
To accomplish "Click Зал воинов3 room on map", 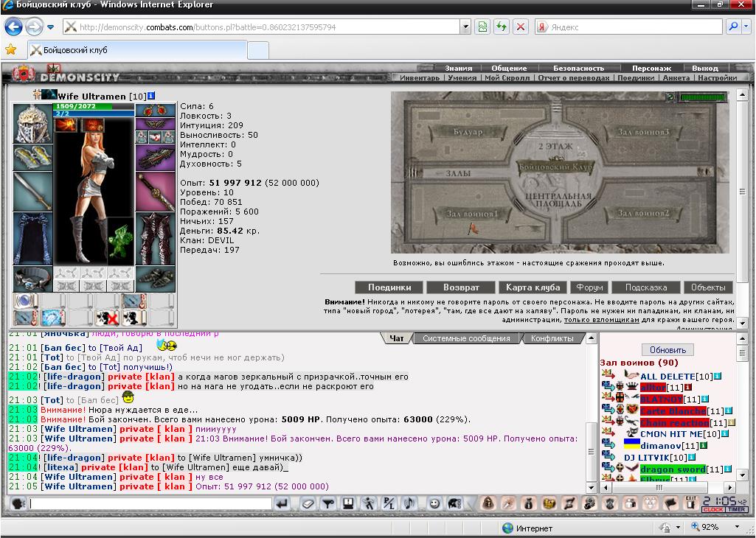I will (643, 131).
